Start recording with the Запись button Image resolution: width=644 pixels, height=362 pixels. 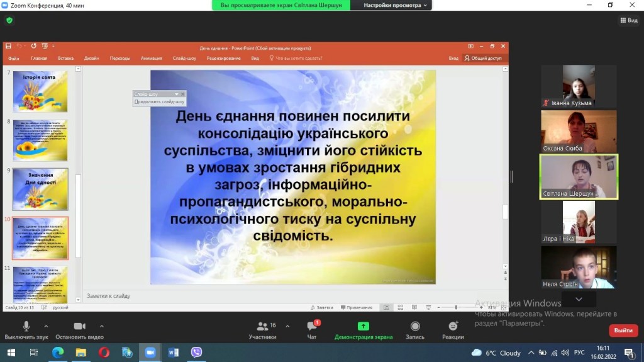415,326
